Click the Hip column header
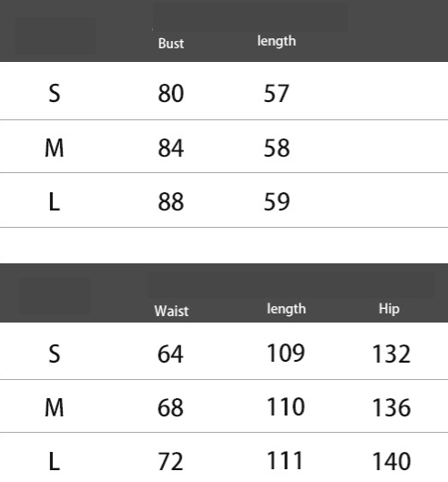 [389, 309]
